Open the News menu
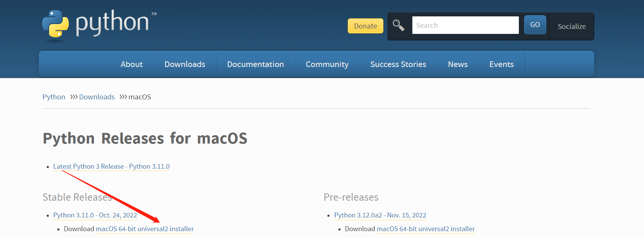Image resolution: width=644 pixels, height=238 pixels. pyautogui.click(x=458, y=64)
